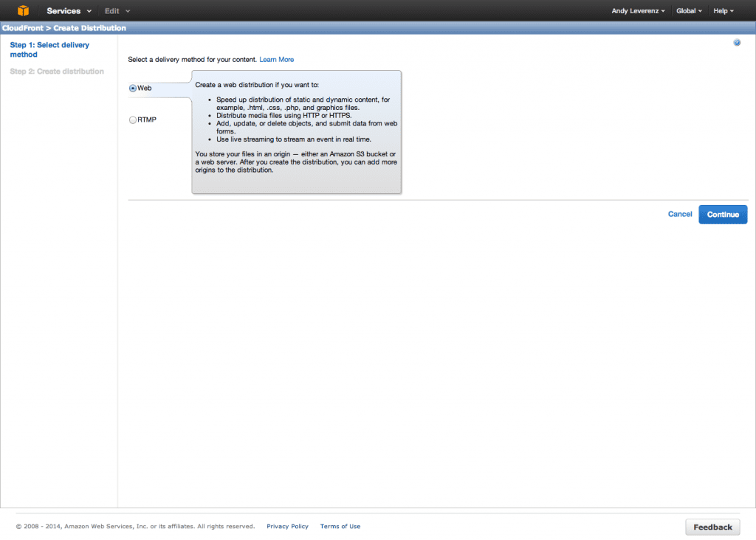Select Step 1: Select delivery method
This screenshot has width=756, height=540.
pos(49,49)
